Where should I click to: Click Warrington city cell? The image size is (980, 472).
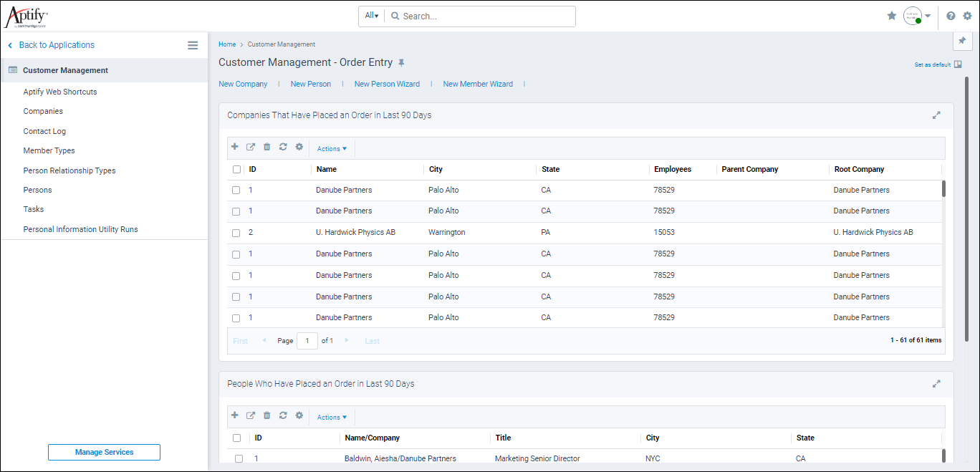click(x=447, y=233)
